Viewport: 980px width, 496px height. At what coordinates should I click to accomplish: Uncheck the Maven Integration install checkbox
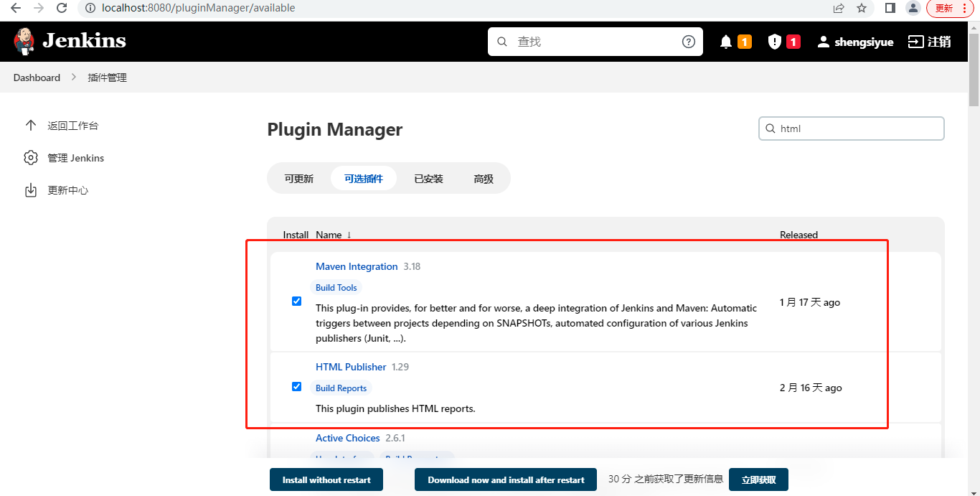[x=296, y=301]
